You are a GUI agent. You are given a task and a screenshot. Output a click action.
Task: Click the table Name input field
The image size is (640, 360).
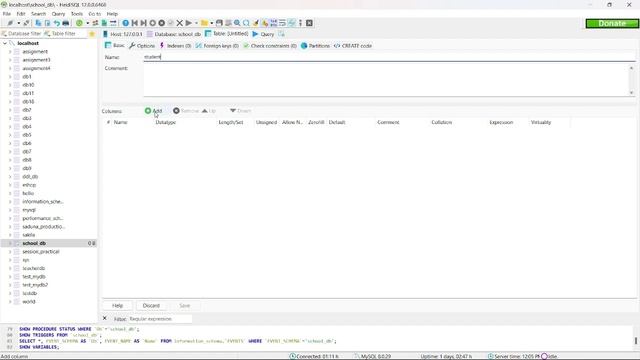pos(389,57)
